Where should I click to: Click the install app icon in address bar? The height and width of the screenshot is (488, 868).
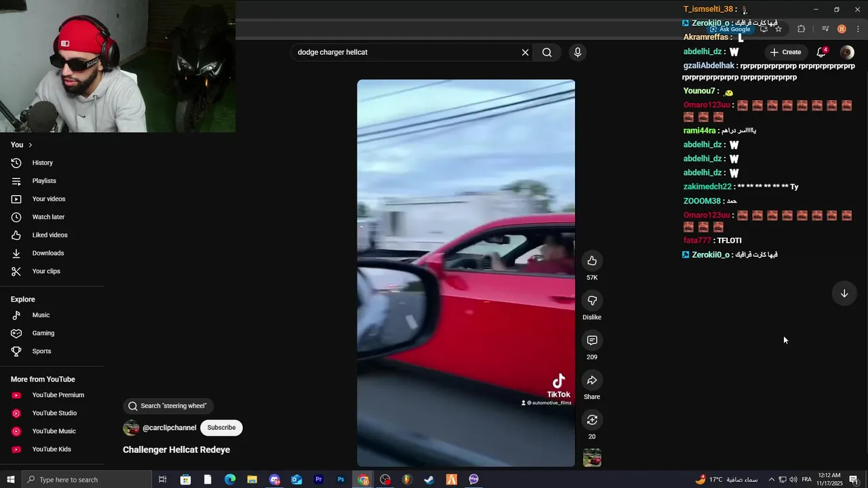pyautogui.click(x=764, y=29)
